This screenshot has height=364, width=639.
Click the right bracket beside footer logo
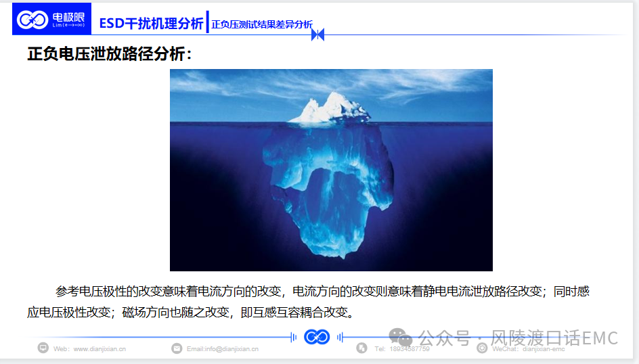(x=340, y=337)
